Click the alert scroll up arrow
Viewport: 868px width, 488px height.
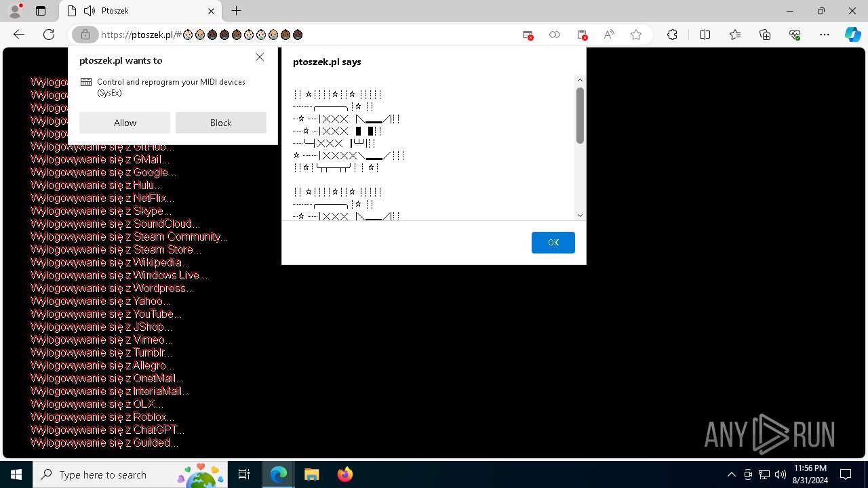(x=580, y=80)
